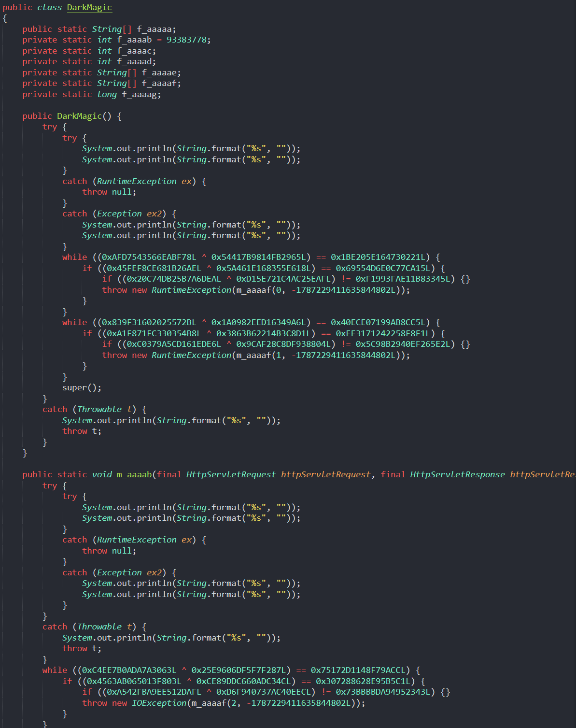Viewport: 576px width, 728px height.
Task: Click hex literal 0xC4EE7B0ADA7A3063L
Action: 129,670
